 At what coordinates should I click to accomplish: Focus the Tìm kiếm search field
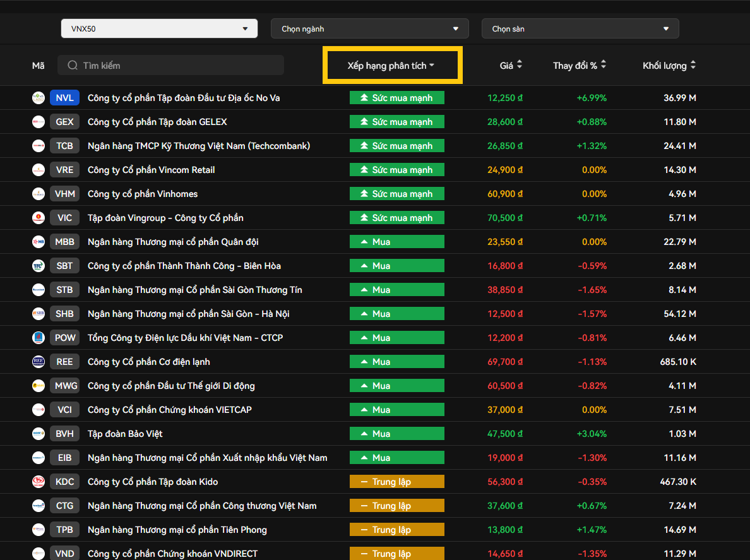pos(170,65)
